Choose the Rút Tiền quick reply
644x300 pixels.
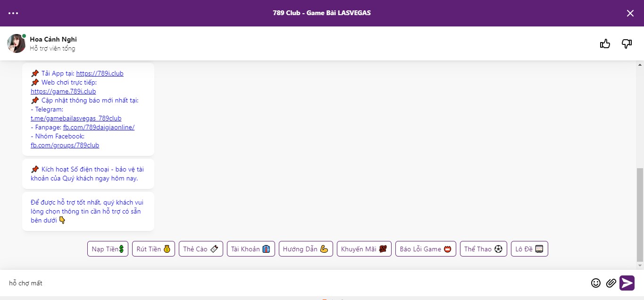[x=153, y=249]
